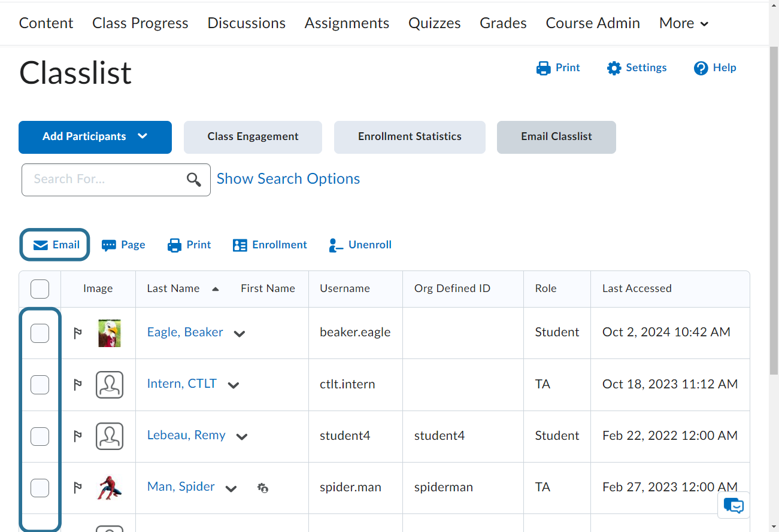Screen dimensions: 779x532
Task: Select the checkbox for Eagle, Beaker
Action: tap(40, 333)
